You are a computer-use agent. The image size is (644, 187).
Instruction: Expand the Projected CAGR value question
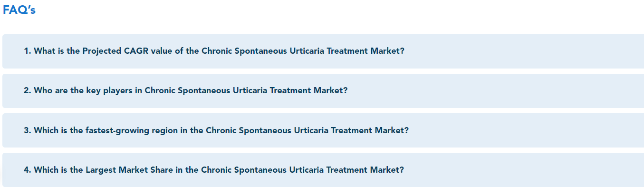(x=323, y=51)
